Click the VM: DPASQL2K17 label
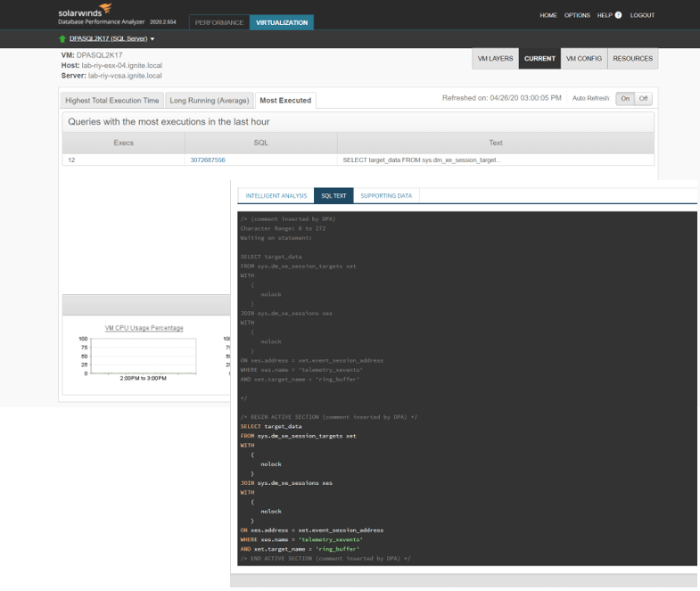Screen dimensions: 700x591 [x=92, y=55]
